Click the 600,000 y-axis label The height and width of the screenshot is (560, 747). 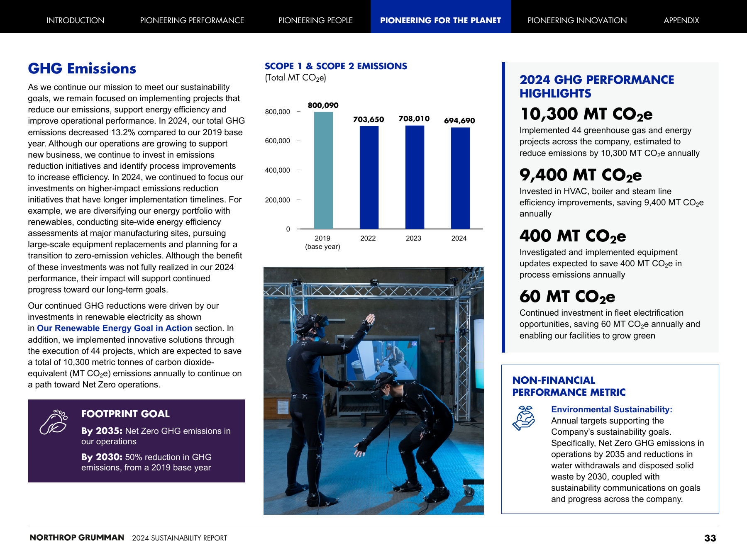click(x=278, y=141)
